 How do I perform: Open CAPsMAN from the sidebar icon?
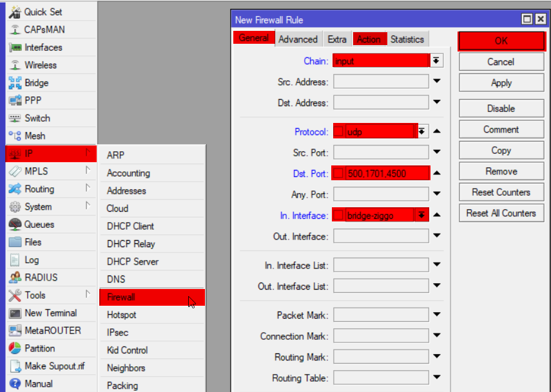[x=15, y=30]
